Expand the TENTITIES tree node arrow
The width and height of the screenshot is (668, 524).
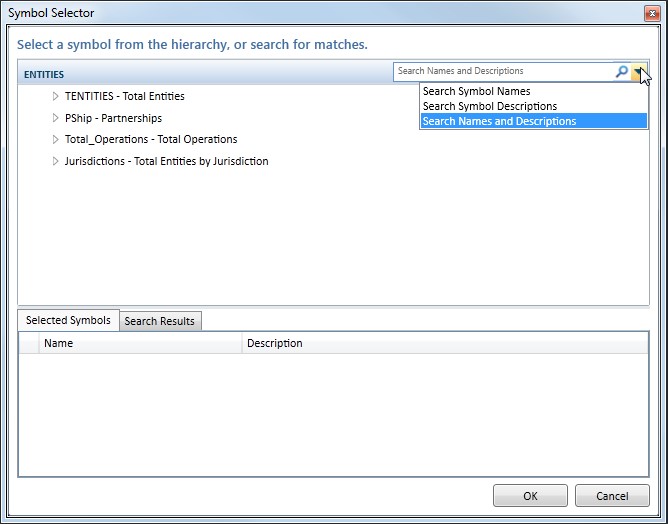click(56, 97)
